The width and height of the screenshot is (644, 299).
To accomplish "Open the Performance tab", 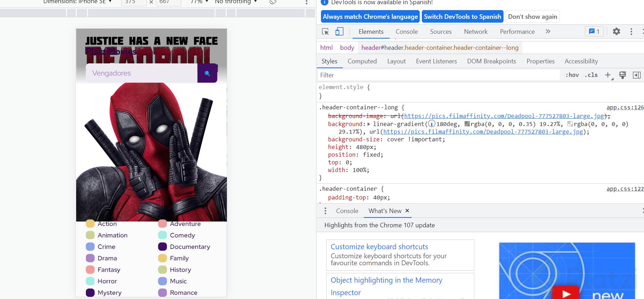I will coord(517,32).
